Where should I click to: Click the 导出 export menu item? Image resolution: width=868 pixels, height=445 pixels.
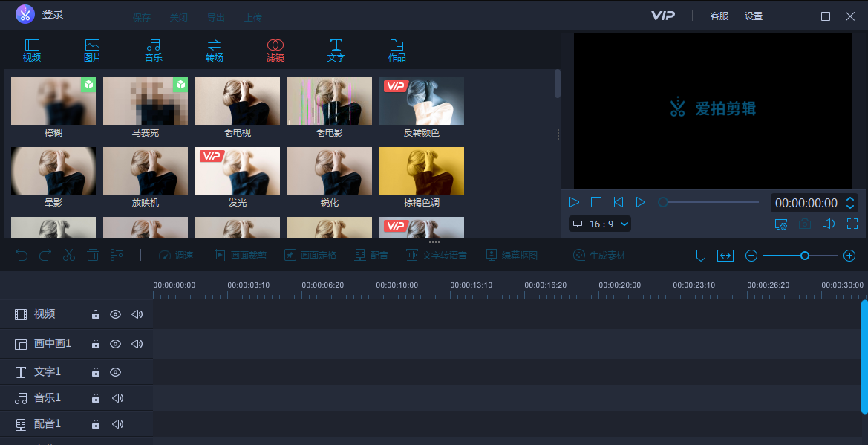click(215, 16)
